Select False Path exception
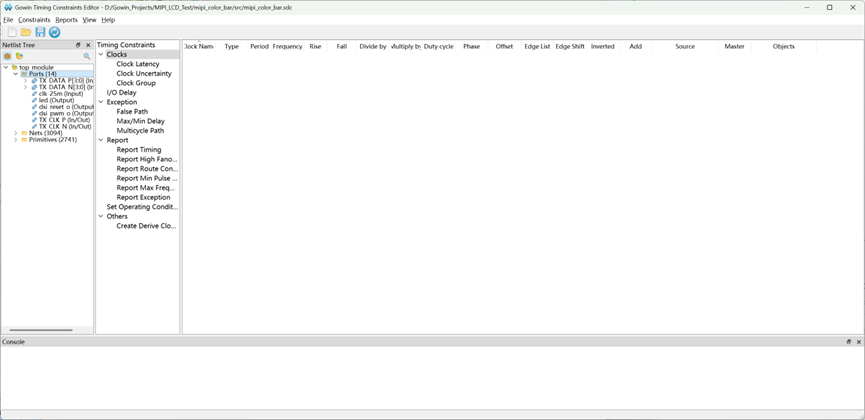Viewport: 865px width, 420px height. click(132, 111)
